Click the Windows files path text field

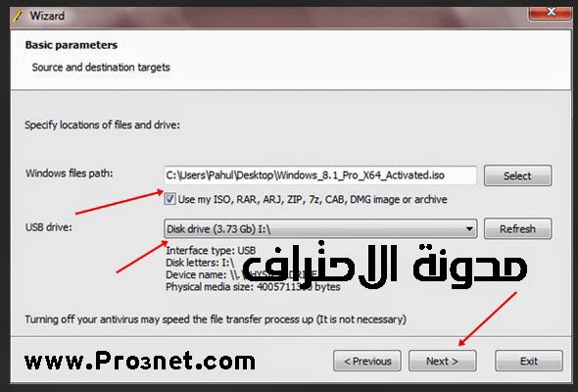point(320,175)
